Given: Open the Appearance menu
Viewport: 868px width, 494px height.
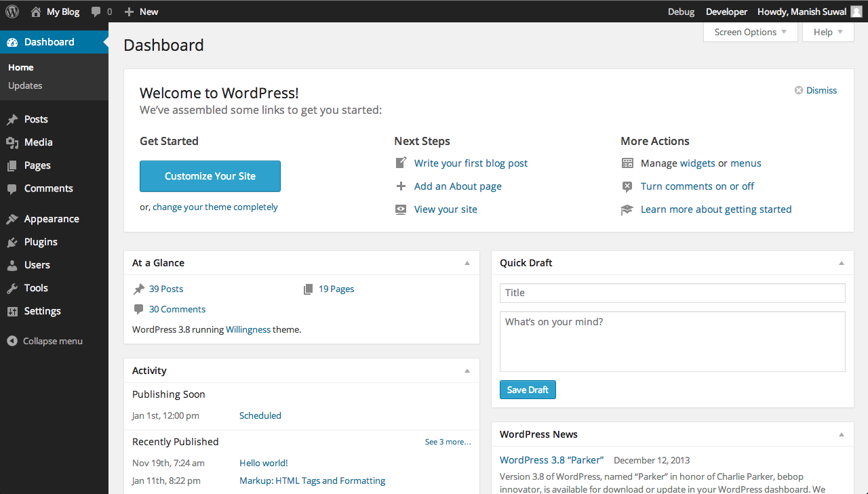Looking at the screenshot, I should click(54, 219).
